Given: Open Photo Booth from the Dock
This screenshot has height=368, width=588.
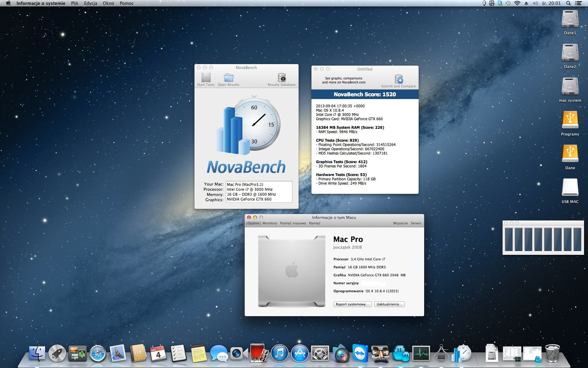Looking at the screenshot, I should pos(259,353).
